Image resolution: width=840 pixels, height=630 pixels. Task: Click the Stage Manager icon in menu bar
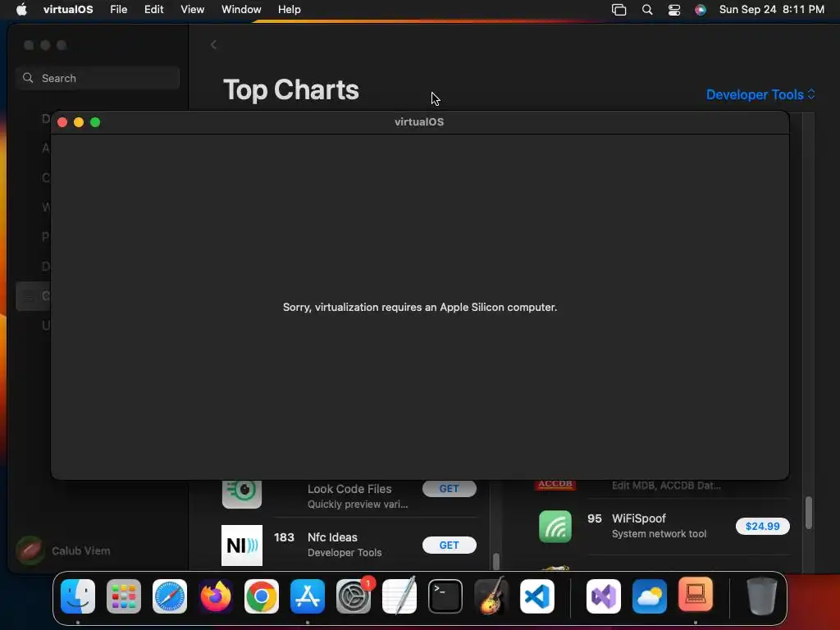point(619,9)
